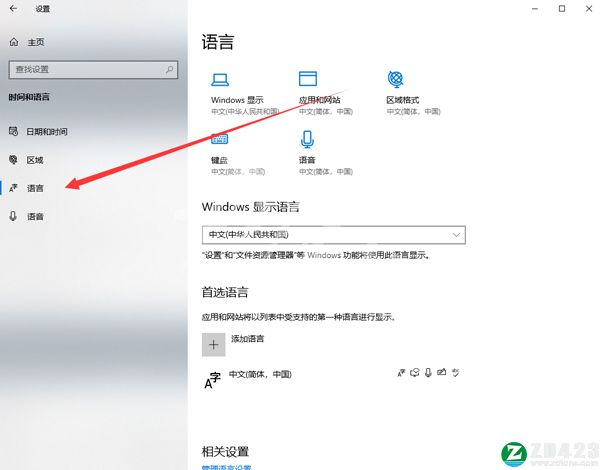Open 区域 settings page
Image resolution: width=600 pixels, height=470 pixels.
click(26, 160)
